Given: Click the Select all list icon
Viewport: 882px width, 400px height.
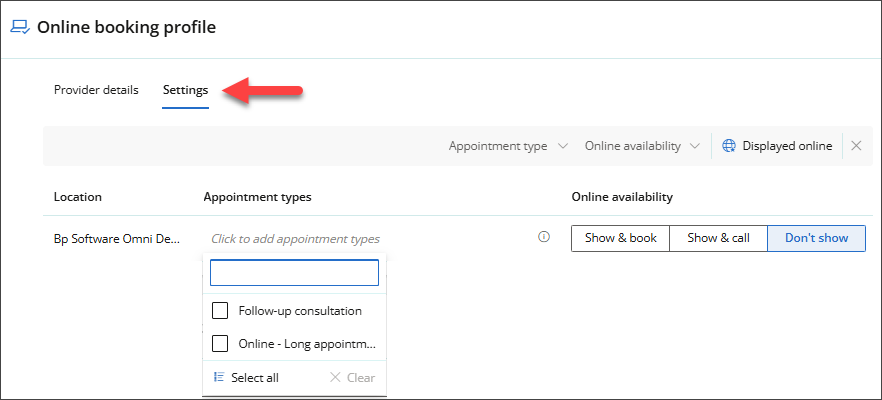Looking at the screenshot, I should point(219,377).
